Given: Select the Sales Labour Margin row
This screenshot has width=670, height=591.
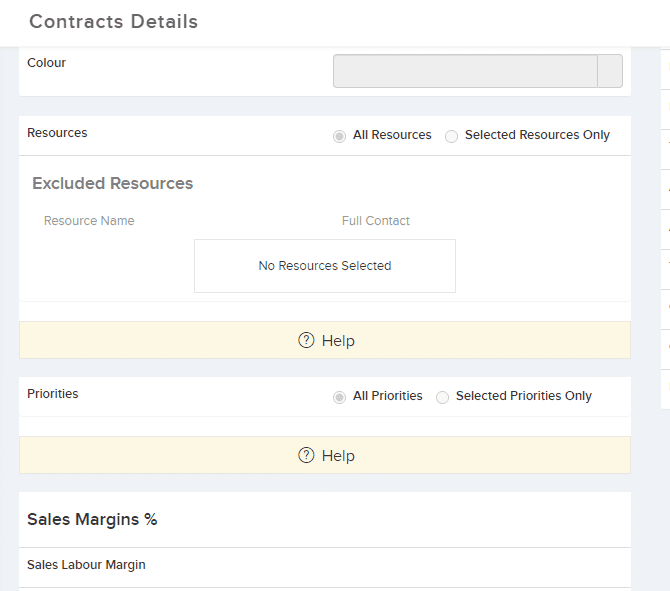Looking at the screenshot, I should [x=325, y=567].
